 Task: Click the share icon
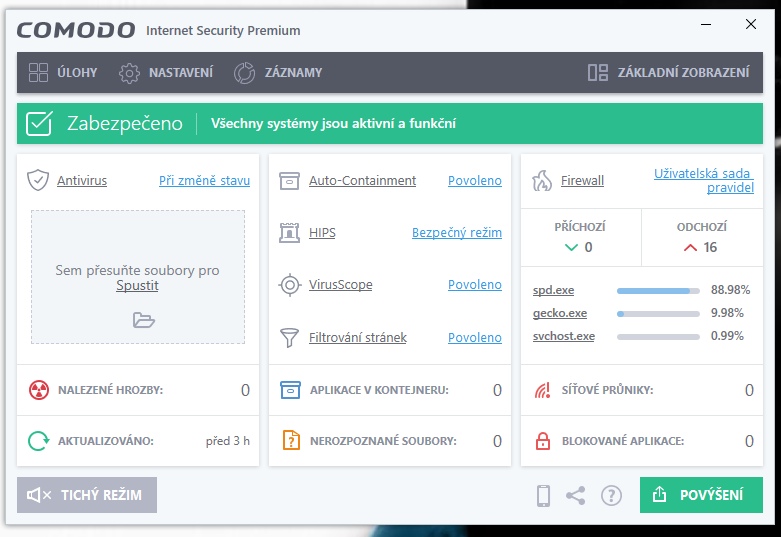(576, 495)
